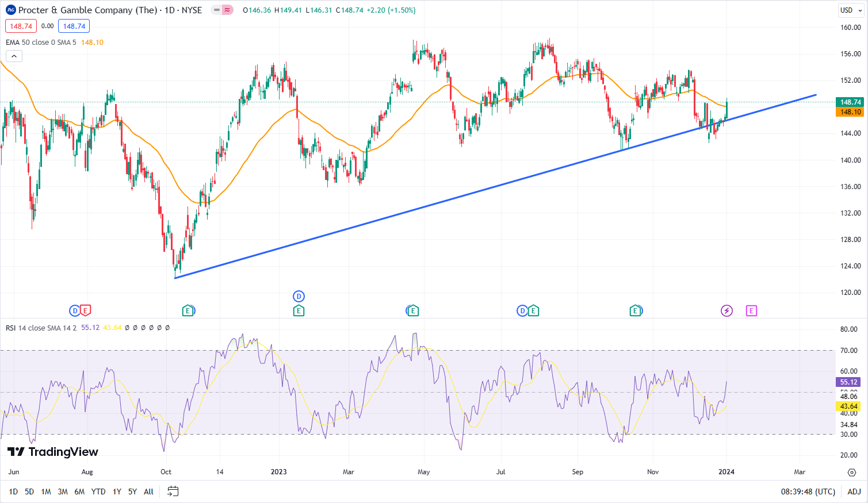
Task: Click the red E earnings marker near August
Action: [85, 311]
